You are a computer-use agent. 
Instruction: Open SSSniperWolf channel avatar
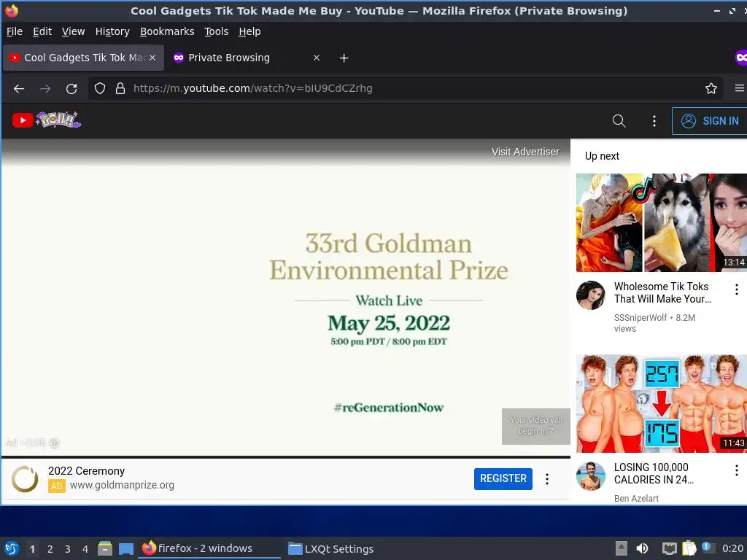tap(591, 295)
